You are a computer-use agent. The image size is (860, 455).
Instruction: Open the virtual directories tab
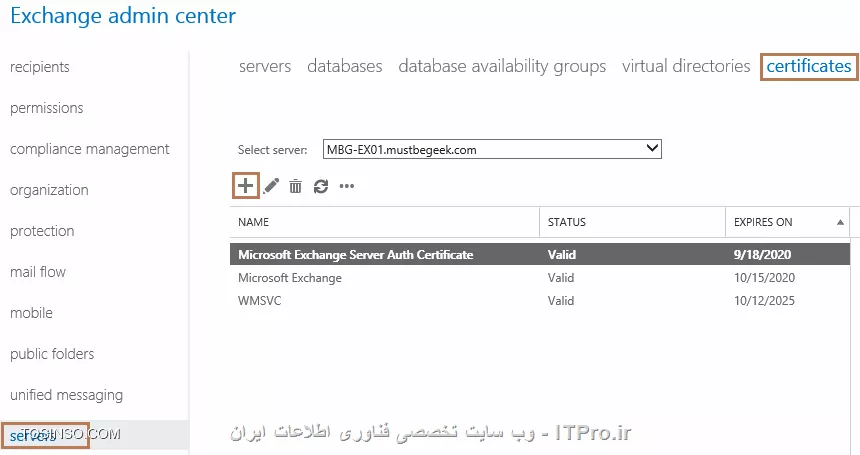[x=686, y=66]
